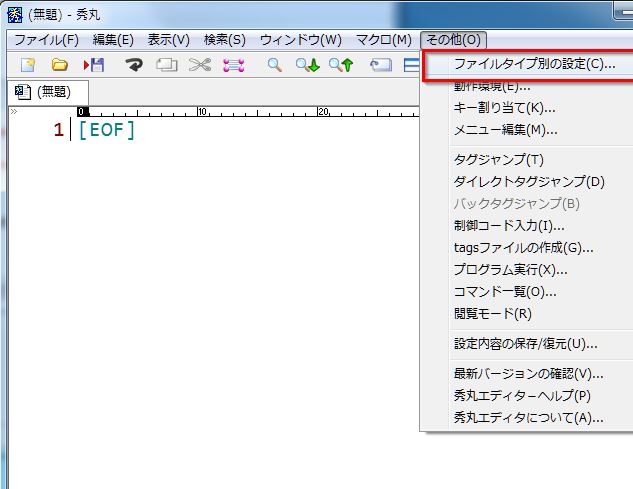Click the New file toolbar icon
633x489 pixels.
pos(28,66)
